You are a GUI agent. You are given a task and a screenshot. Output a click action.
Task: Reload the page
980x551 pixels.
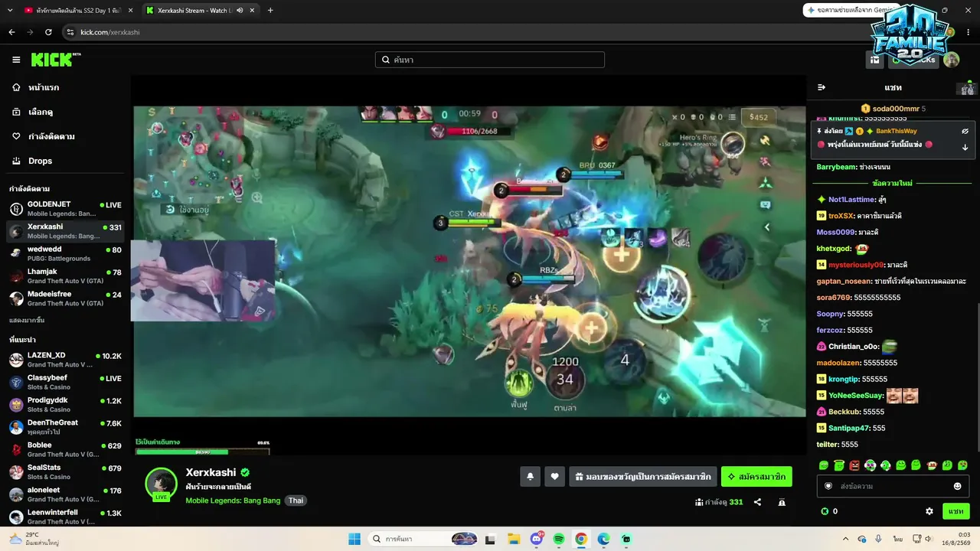point(48,32)
